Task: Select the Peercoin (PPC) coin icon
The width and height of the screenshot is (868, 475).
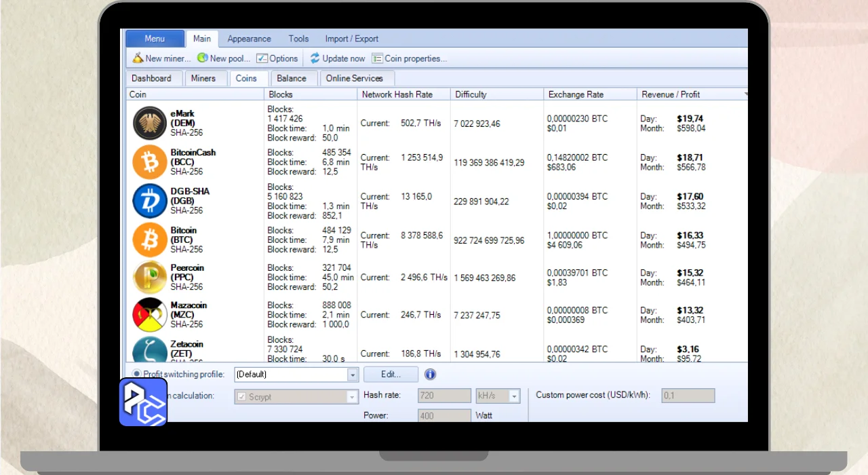Action: tap(150, 278)
